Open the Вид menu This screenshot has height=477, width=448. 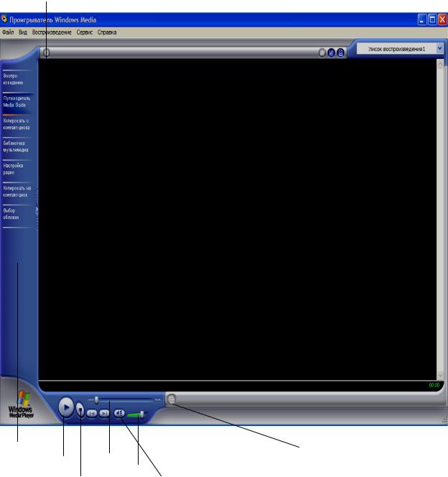click(23, 32)
